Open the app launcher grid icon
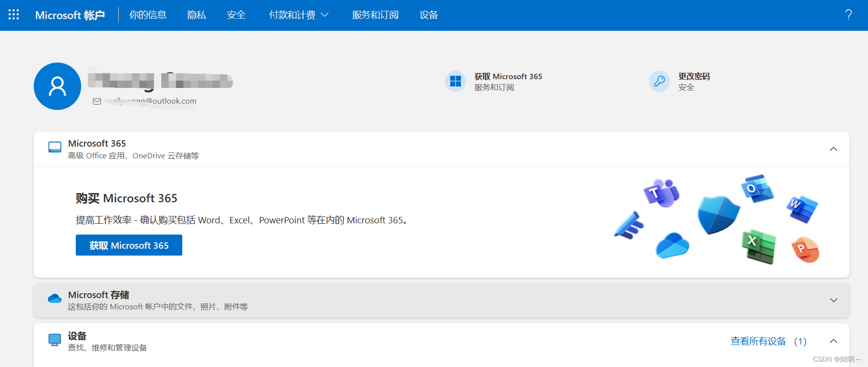Image resolution: width=868 pixels, height=367 pixels. pyautogui.click(x=14, y=15)
